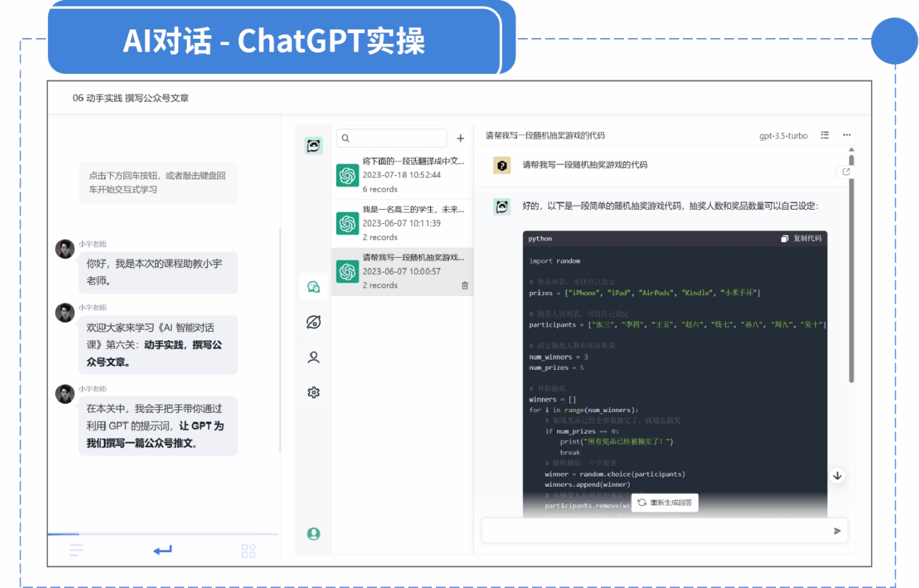Click the user prompt text beside question-mark avatar
Screen dimensions: 919x588
[x=584, y=165]
